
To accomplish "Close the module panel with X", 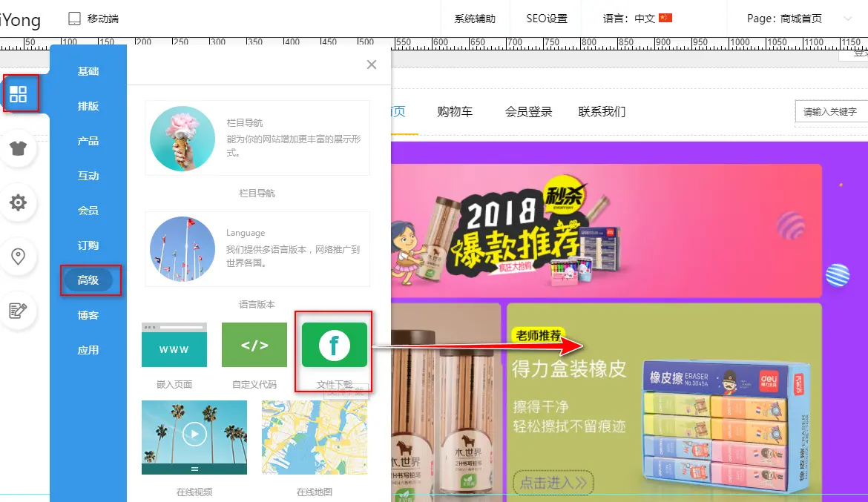I will [372, 65].
